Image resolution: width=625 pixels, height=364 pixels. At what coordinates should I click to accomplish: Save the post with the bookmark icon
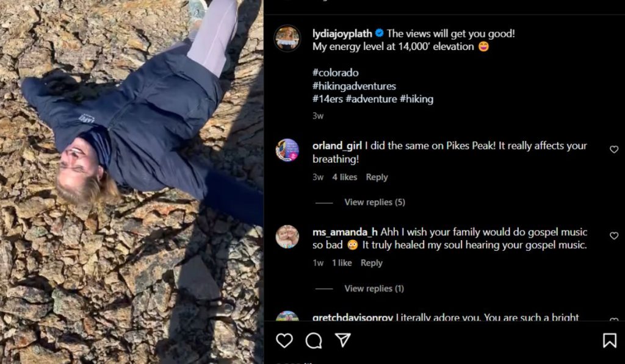pos(609,340)
